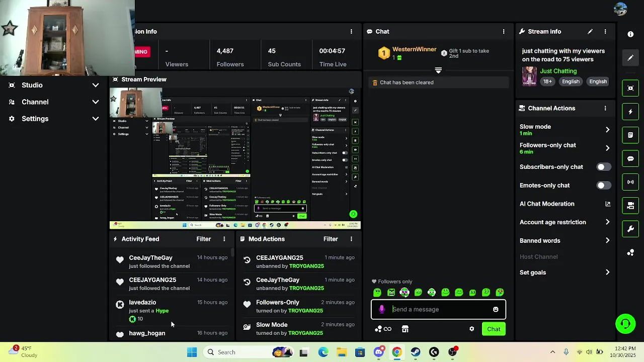644x362 pixels.
Task: Open File Explorer from taskbar
Action: [x=342, y=352]
